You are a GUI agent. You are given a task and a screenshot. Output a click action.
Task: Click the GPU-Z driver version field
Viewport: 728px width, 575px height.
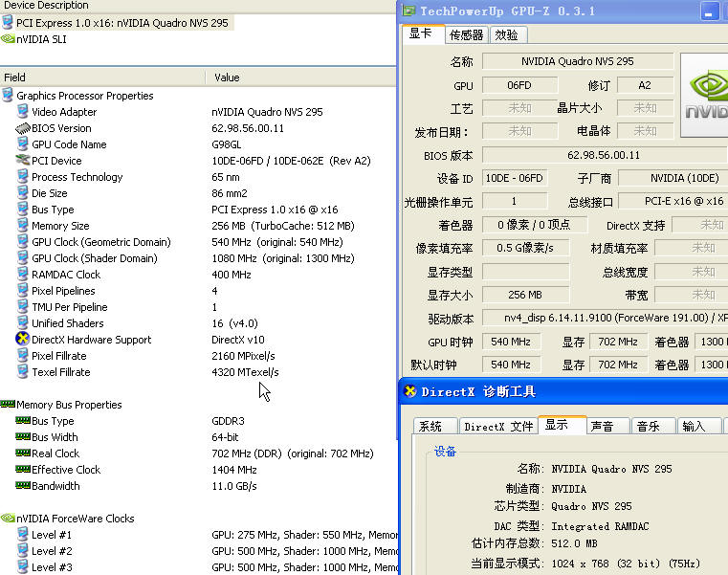pos(605,318)
